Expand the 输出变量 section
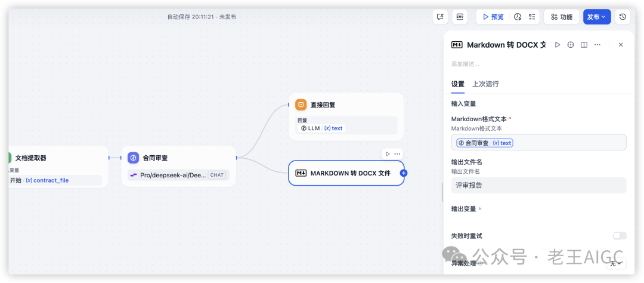This screenshot has height=283, width=644. 466,209
